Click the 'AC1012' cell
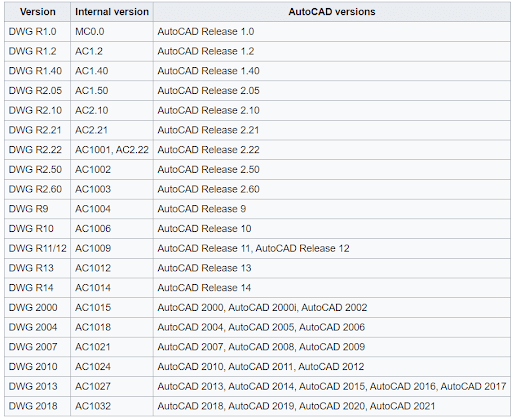The height and width of the screenshot is (418, 512). (112, 268)
